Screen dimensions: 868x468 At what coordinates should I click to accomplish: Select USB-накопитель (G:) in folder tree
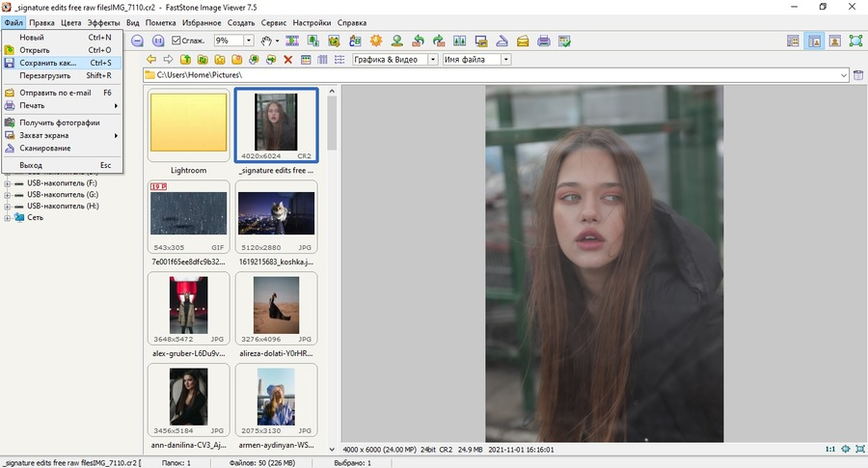(63, 194)
